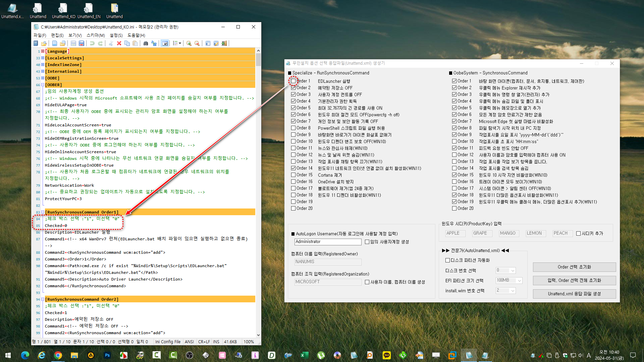Image resolution: width=644 pixels, height=362 pixels.
Task: Toggle the word wrap toolbar icon
Action: click(165, 43)
